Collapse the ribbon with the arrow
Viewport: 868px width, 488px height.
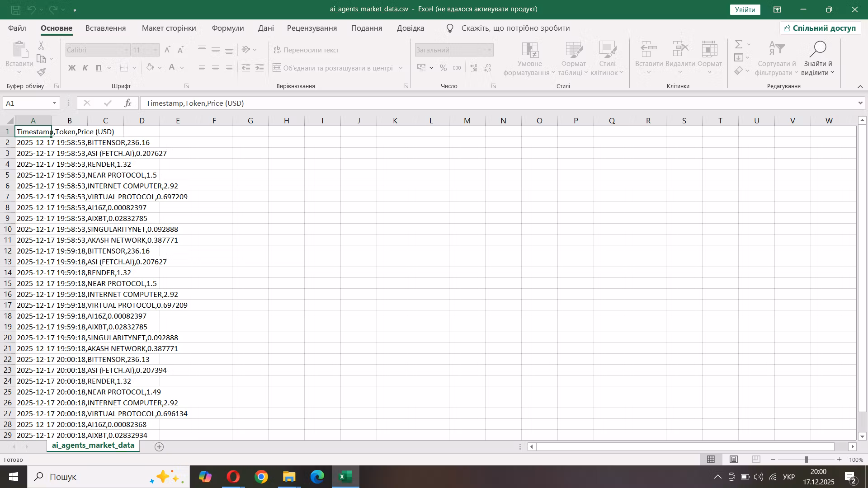pos(860,86)
